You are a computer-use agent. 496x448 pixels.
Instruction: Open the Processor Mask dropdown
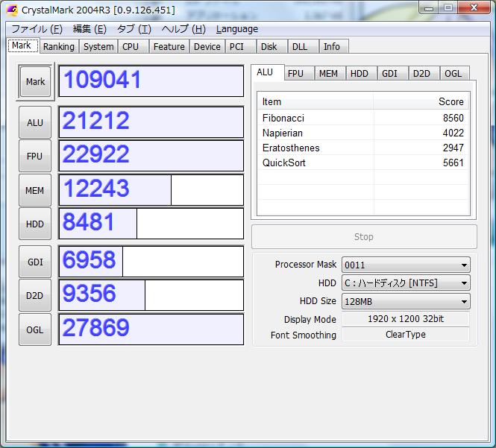(x=406, y=265)
